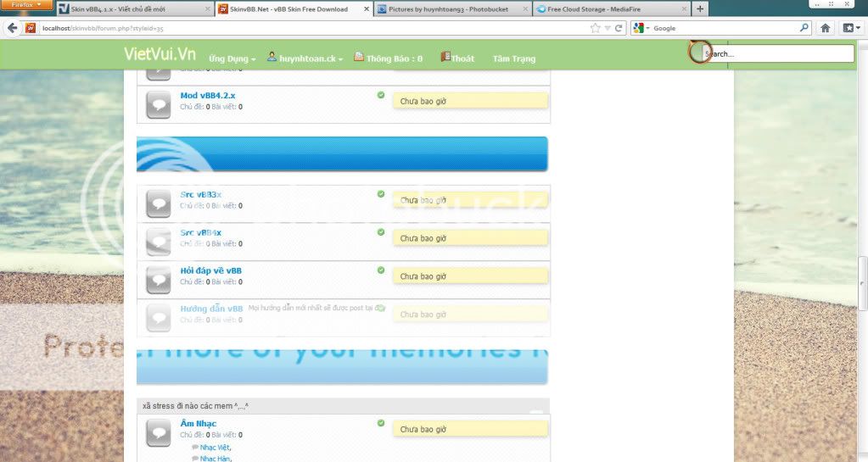868x462 pixels.
Task: Click the bookmark star in address bar
Action: point(596,28)
